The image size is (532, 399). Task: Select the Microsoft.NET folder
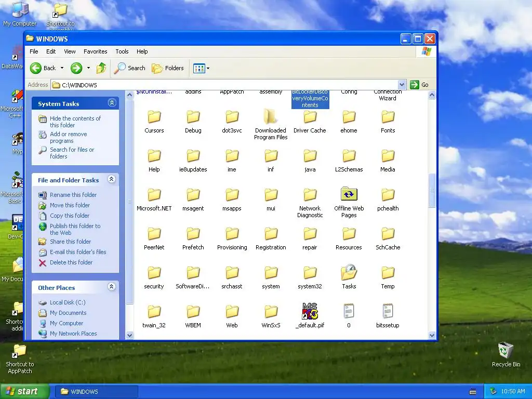coord(154,199)
